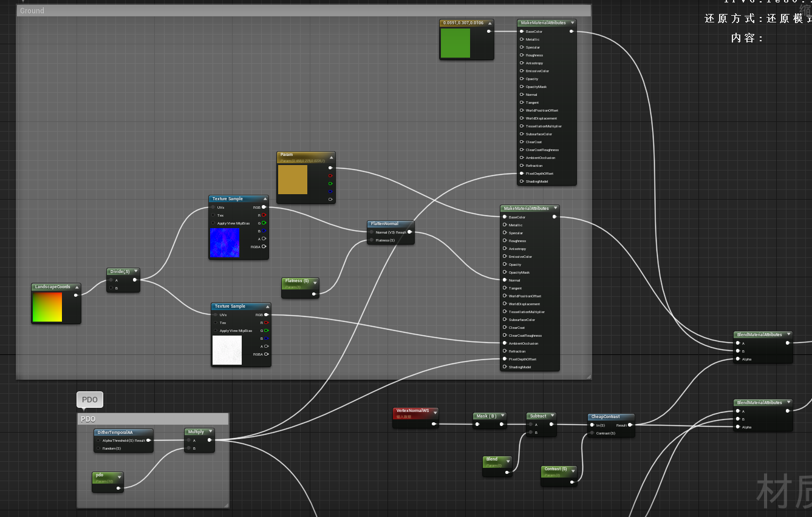Click the green color swatch of Constant3Vector

(455, 43)
